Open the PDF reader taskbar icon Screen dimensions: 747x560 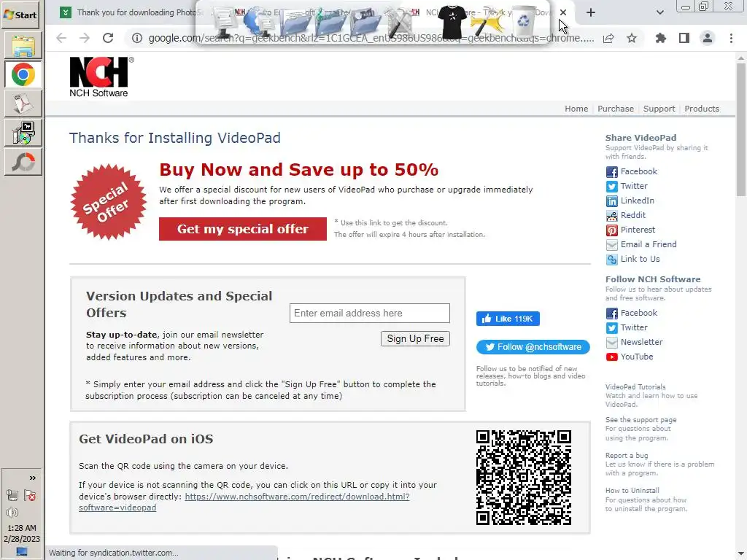pos(23,104)
